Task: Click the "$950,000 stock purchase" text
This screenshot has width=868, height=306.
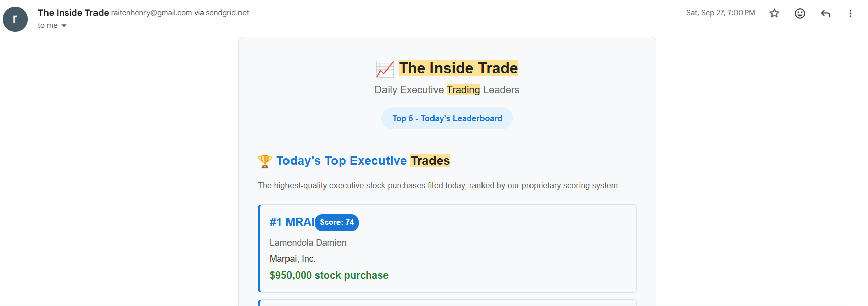Action: [x=329, y=275]
